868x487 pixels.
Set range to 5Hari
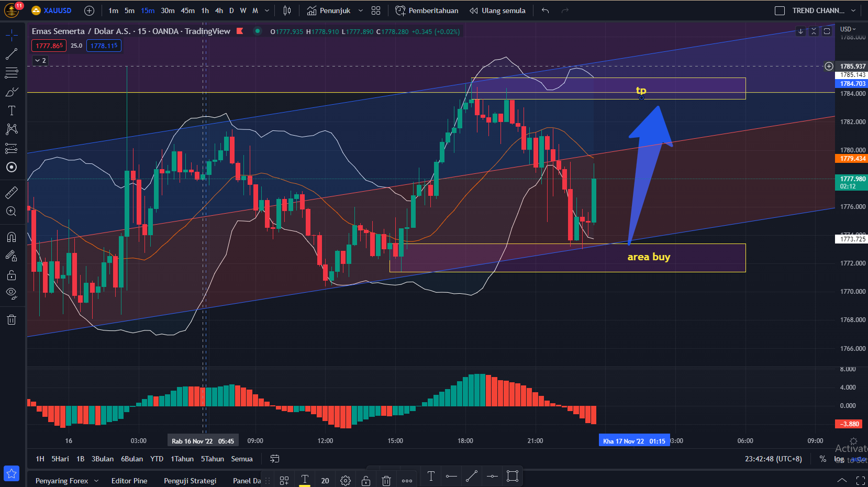tap(60, 459)
